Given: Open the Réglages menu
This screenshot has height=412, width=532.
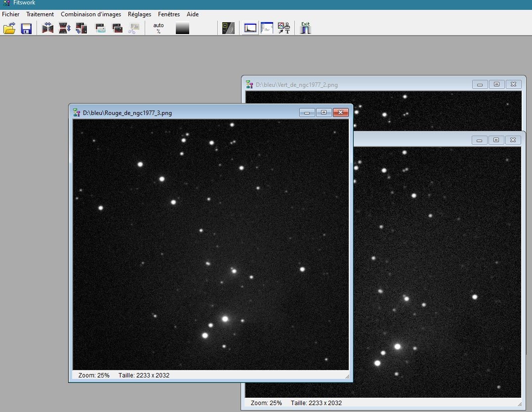Looking at the screenshot, I should tap(139, 14).
